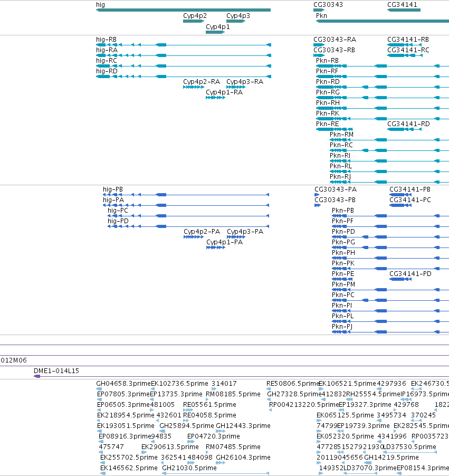Open the Cyp4p2-RA transcript label
Screen dimensions: 449x476
point(202,82)
